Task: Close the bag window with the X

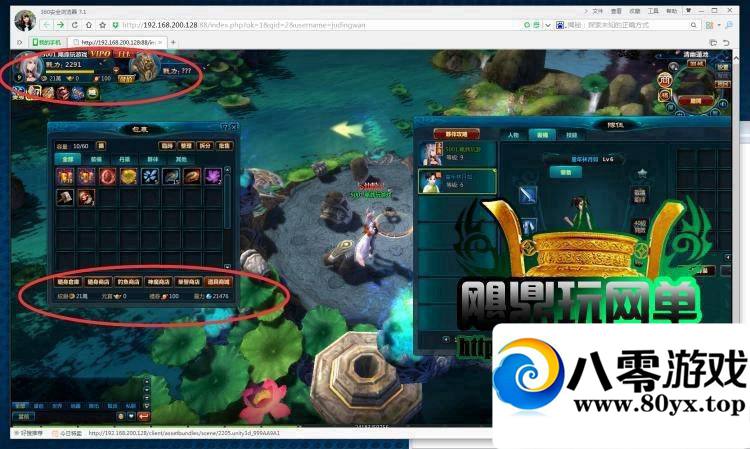Action: click(x=234, y=127)
